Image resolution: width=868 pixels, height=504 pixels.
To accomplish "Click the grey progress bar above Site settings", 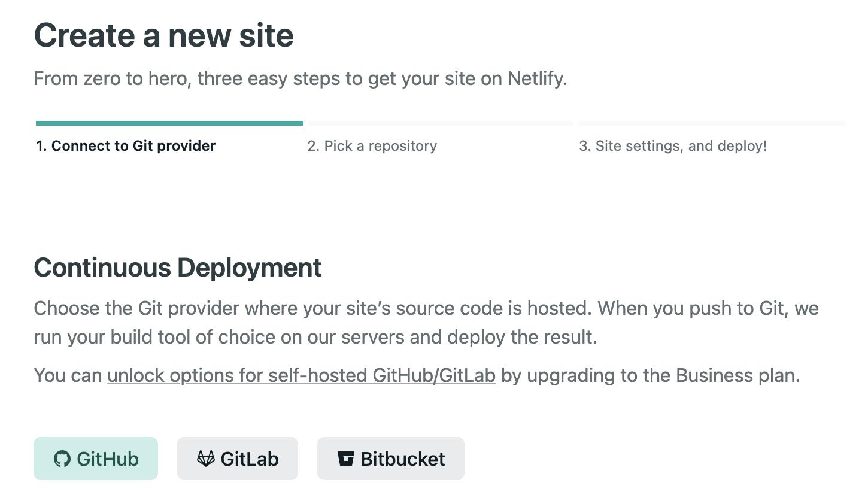I will (712, 123).
